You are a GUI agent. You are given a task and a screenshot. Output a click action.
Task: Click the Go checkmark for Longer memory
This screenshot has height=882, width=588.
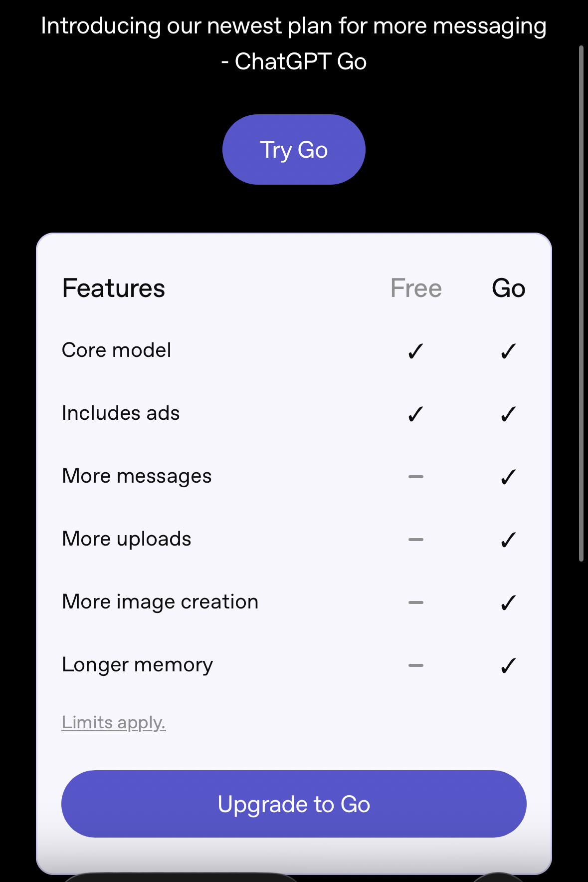pos(508,666)
